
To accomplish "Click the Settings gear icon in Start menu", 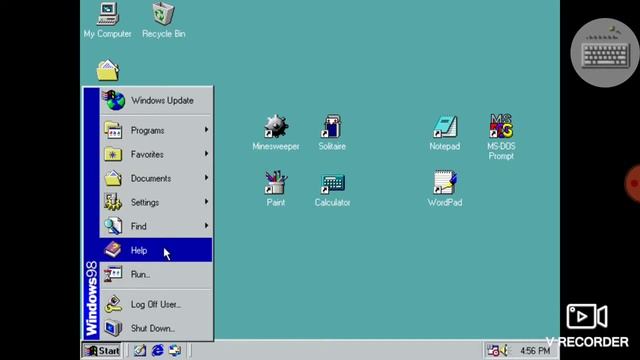I will pos(113,202).
